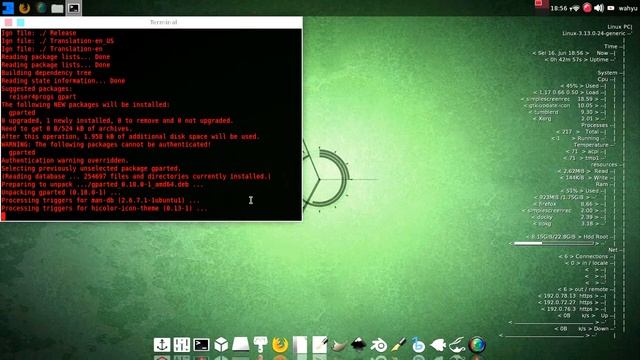Click the 'Reading state information... Done' line

63,81
